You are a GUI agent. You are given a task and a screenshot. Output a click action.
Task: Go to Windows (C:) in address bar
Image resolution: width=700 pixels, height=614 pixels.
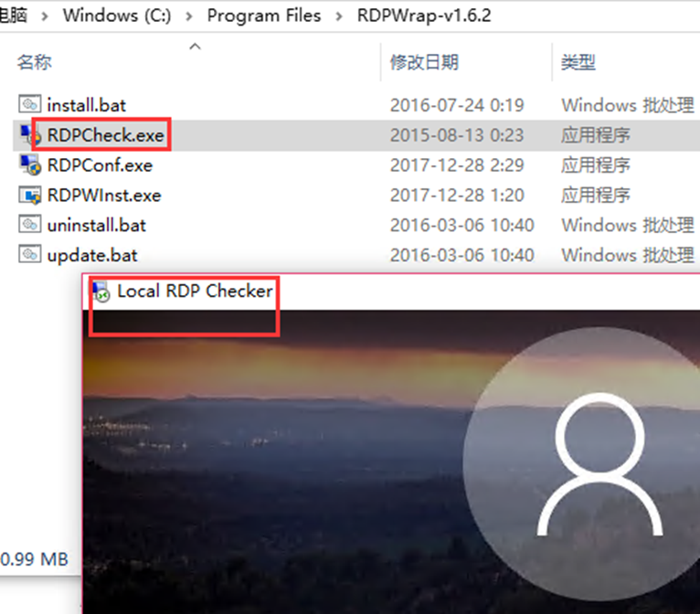117,16
